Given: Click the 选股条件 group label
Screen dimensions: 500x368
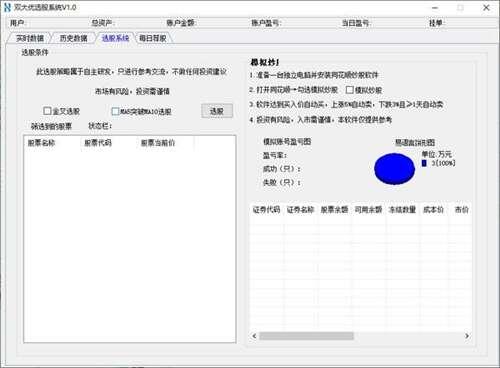Looking at the screenshot, I should click(x=35, y=52).
